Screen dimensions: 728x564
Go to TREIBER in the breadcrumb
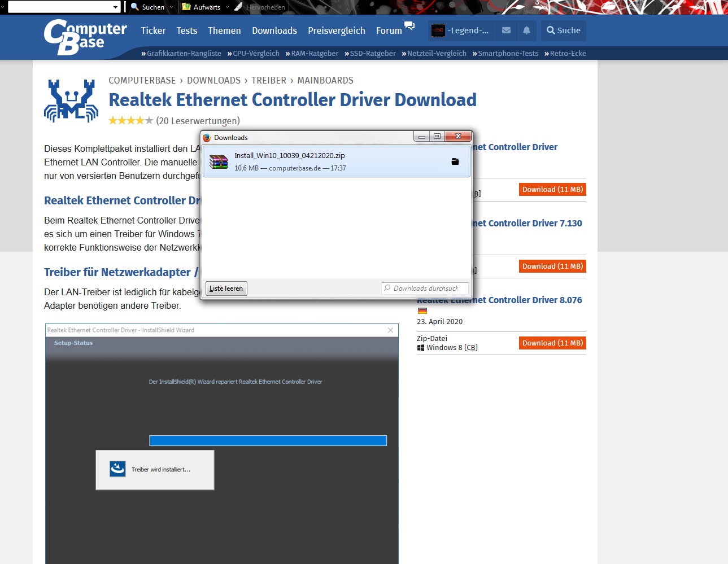point(269,80)
